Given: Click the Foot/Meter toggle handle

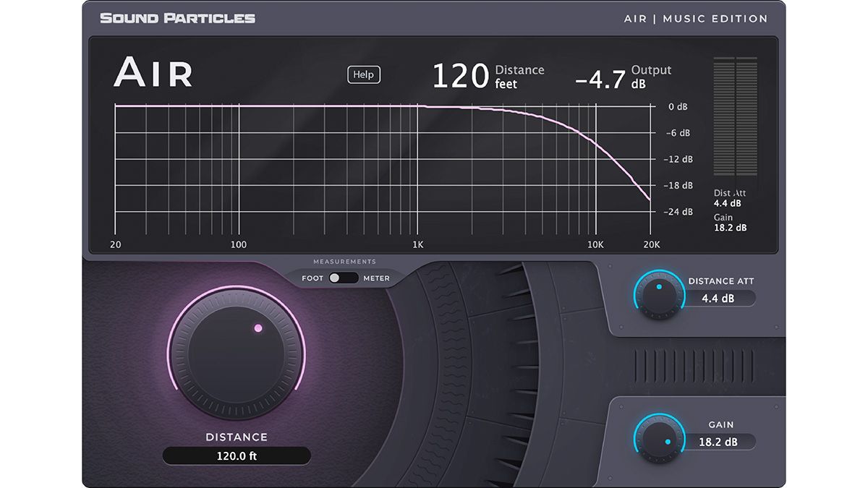Looking at the screenshot, I should 336,278.
